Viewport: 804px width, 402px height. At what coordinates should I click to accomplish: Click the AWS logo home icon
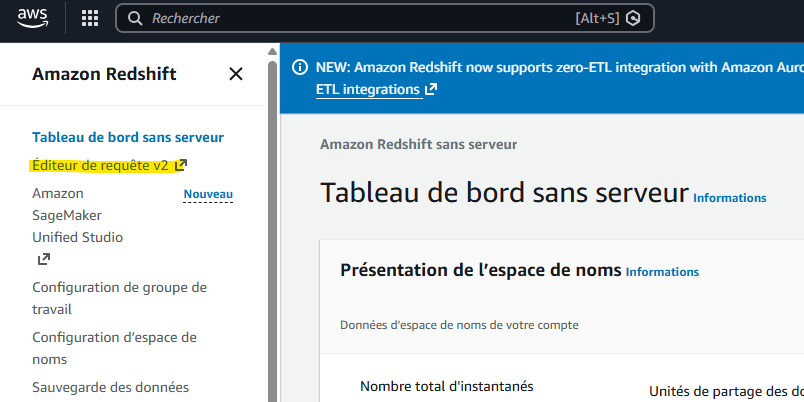tap(33, 18)
